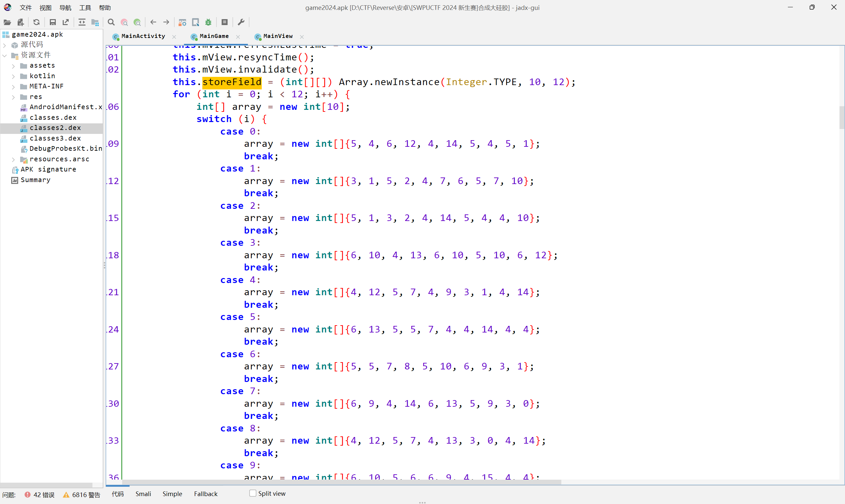Image resolution: width=845 pixels, height=504 pixels.
Task: Enable the Split view checkbox
Action: coord(253,493)
